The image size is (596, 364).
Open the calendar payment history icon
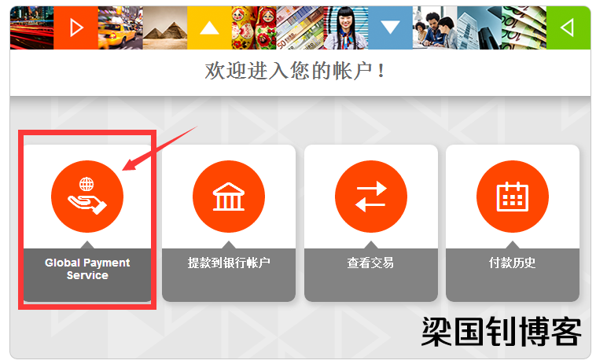(513, 197)
